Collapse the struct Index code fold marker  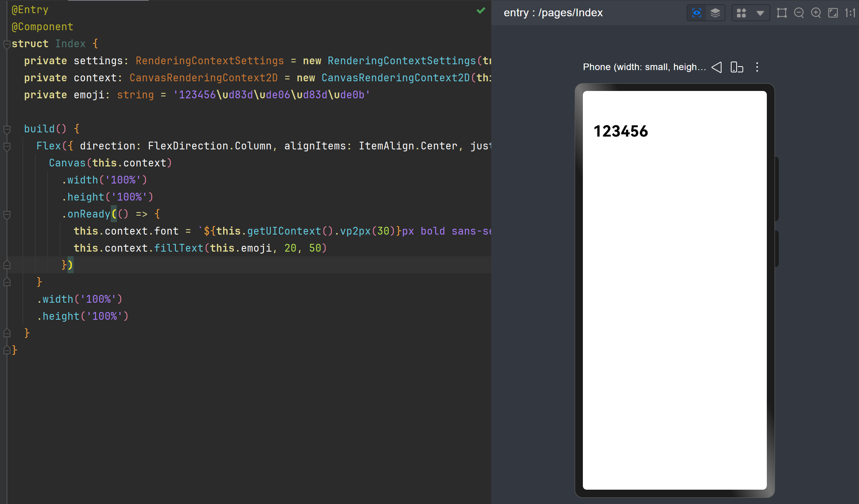[7, 44]
